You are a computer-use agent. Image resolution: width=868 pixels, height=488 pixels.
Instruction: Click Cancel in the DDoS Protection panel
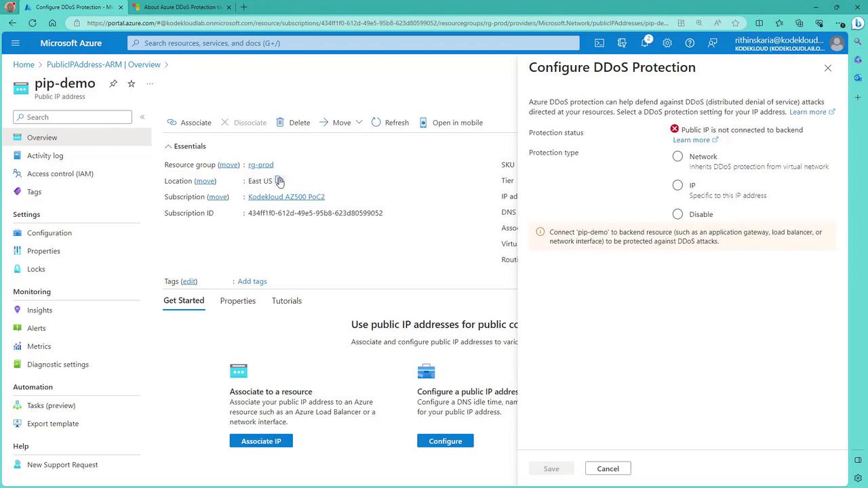pyautogui.click(x=608, y=468)
